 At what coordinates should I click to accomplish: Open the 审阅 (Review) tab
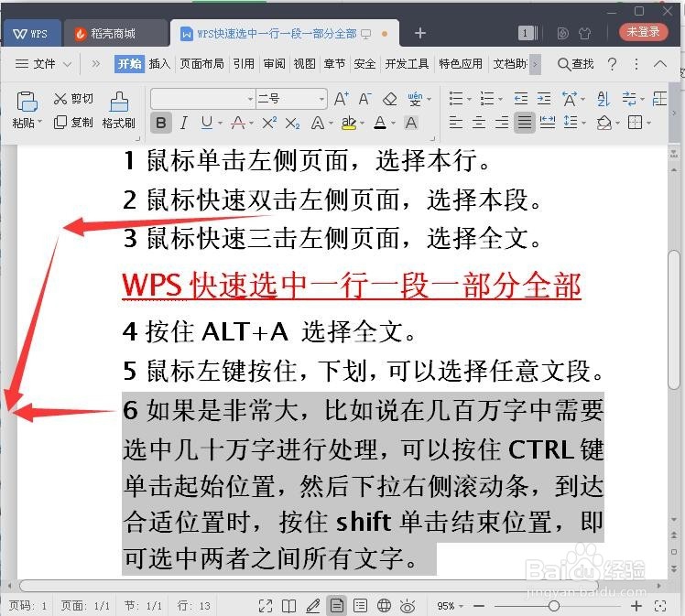point(274,64)
